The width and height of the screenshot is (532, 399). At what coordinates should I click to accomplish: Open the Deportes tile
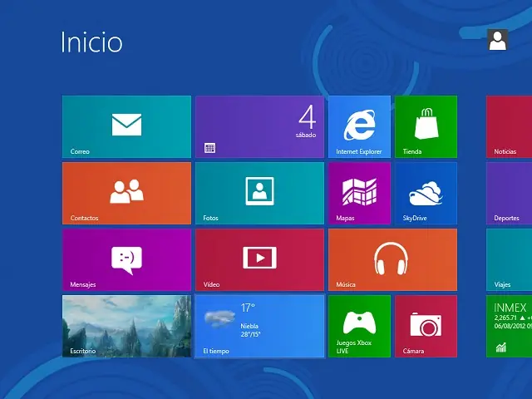[509, 193]
